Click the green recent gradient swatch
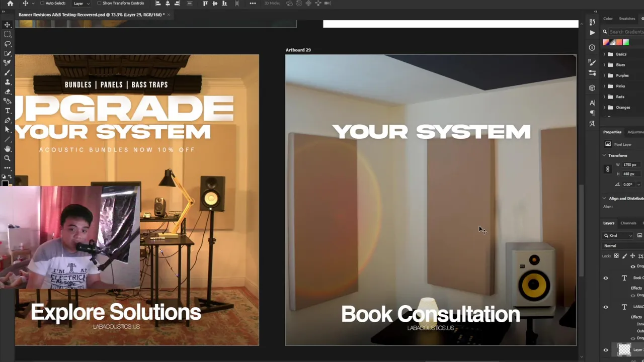The width and height of the screenshot is (644, 362). click(625, 42)
